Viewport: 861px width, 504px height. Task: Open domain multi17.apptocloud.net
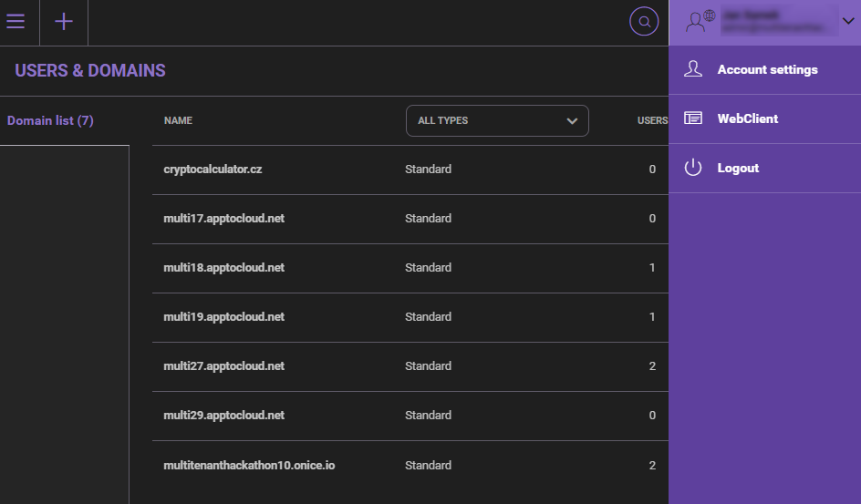pos(223,218)
